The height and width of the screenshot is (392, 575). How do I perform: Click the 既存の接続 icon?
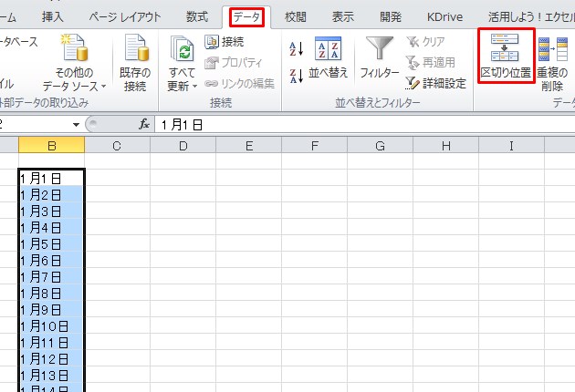[135, 53]
